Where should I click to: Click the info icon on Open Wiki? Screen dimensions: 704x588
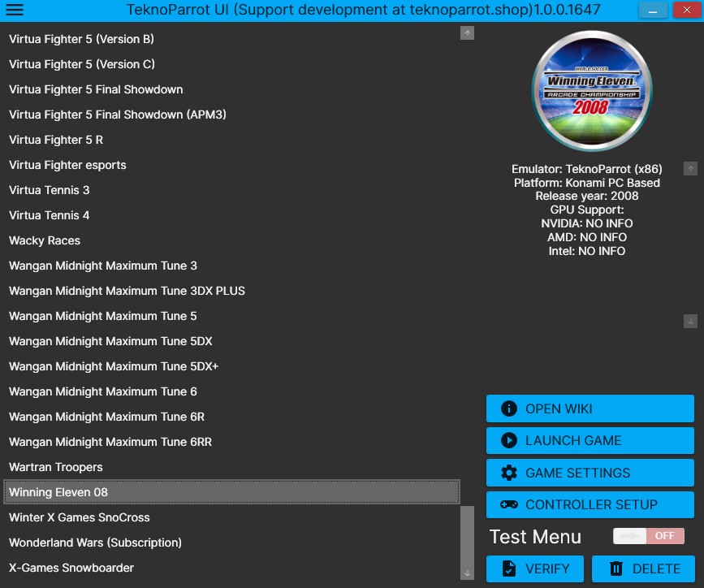[x=508, y=409]
